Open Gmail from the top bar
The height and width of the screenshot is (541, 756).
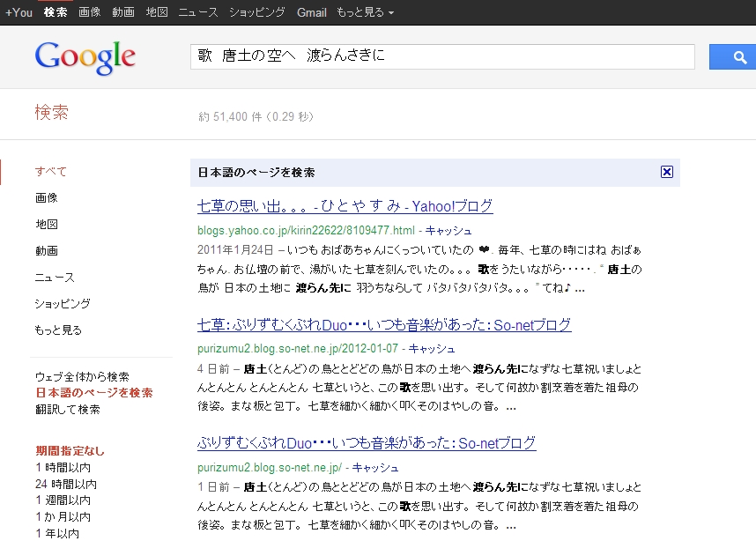click(x=312, y=12)
